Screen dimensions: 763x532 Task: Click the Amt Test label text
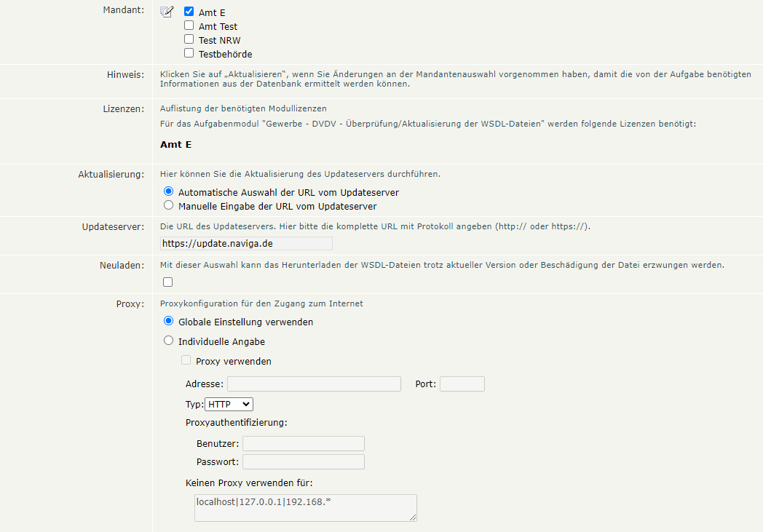(218, 26)
